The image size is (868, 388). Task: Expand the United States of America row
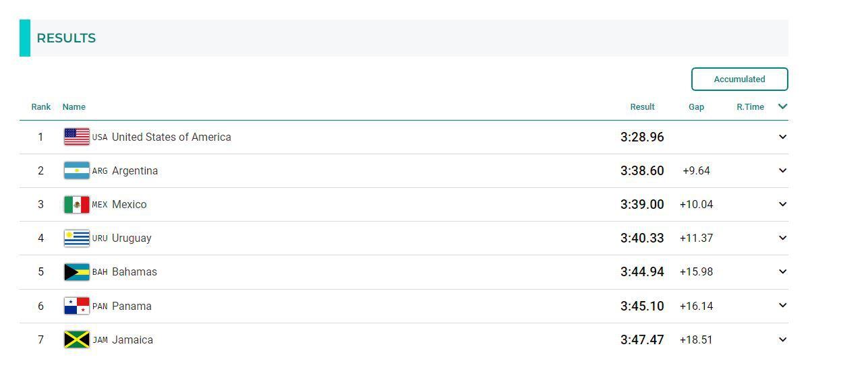[x=782, y=137]
